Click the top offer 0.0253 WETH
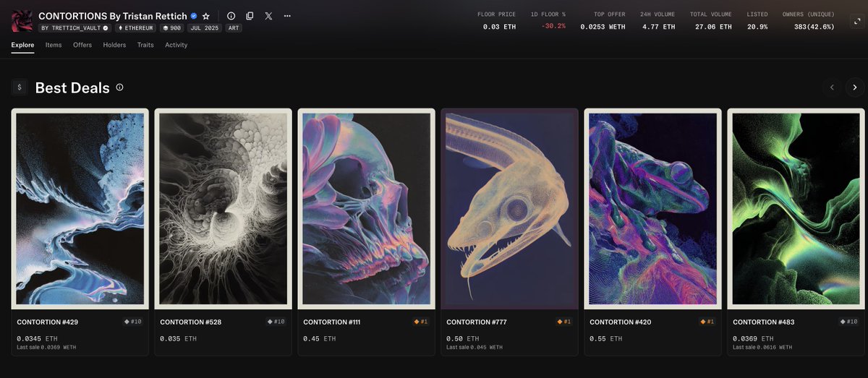Screen dimensions: 868x378 (603, 27)
